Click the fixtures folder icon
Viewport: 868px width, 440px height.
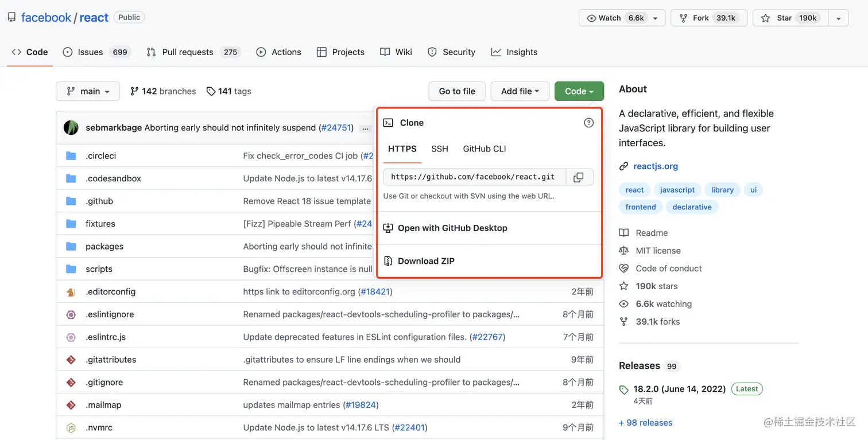point(71,224)
